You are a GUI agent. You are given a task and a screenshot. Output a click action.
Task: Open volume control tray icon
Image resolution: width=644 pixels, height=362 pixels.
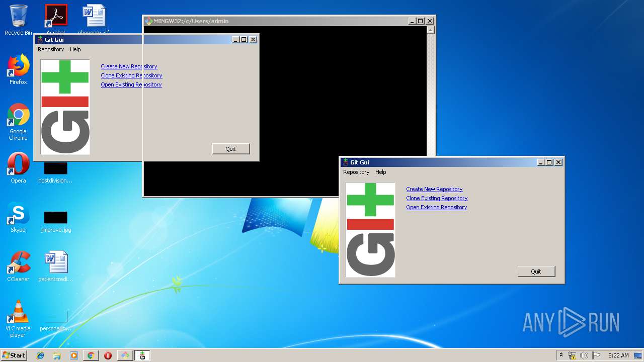click(584, 355)
